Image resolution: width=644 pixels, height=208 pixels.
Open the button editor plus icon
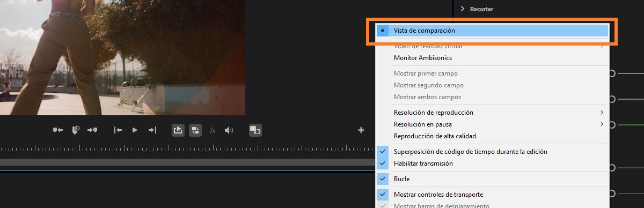(x=361, y=130)
